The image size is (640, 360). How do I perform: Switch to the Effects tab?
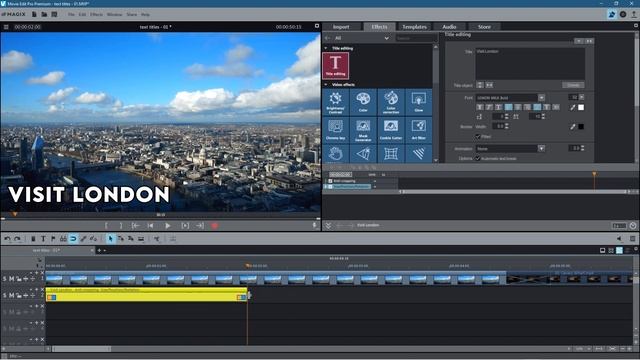point(379,27)
